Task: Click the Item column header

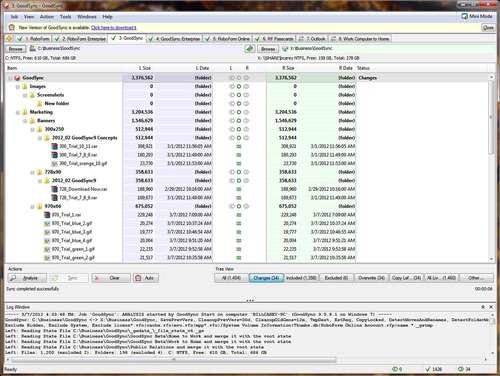Action: pos(12,68)
